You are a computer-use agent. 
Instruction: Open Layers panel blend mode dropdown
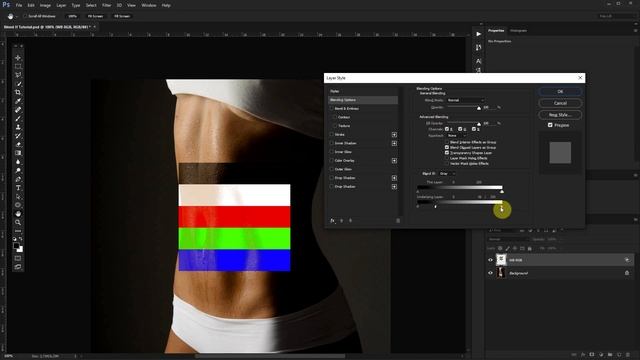click(x=508, y=239)
